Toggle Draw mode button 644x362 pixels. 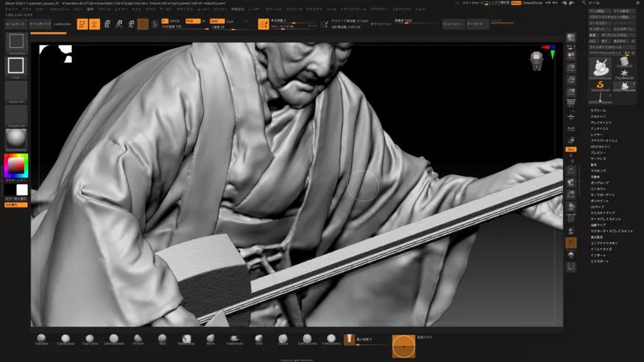tap(94, 25)
